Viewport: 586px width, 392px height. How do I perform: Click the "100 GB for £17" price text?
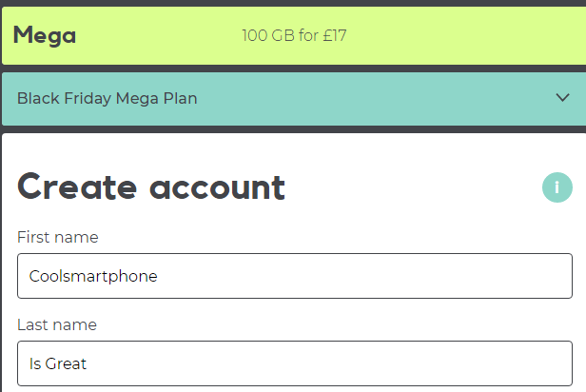(x=294, y=36)
